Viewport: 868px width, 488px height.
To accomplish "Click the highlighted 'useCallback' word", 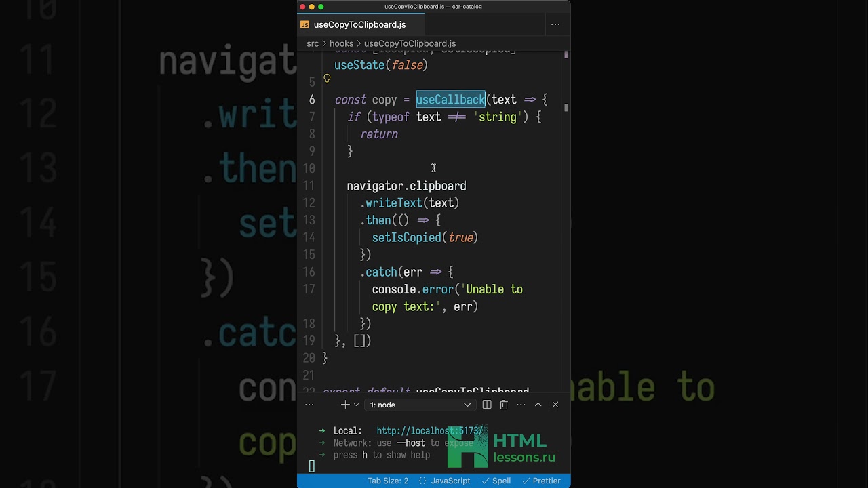I will [x=450, y=100].
